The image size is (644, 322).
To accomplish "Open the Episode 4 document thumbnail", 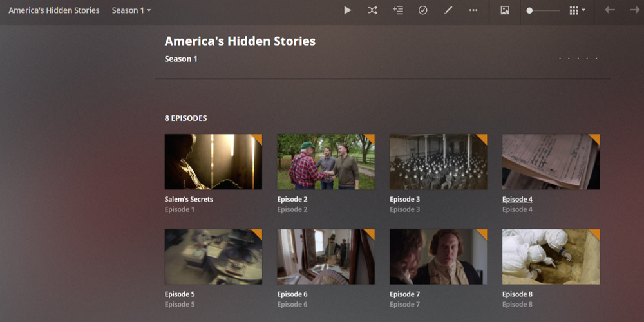I will click(x=551, y=162).
